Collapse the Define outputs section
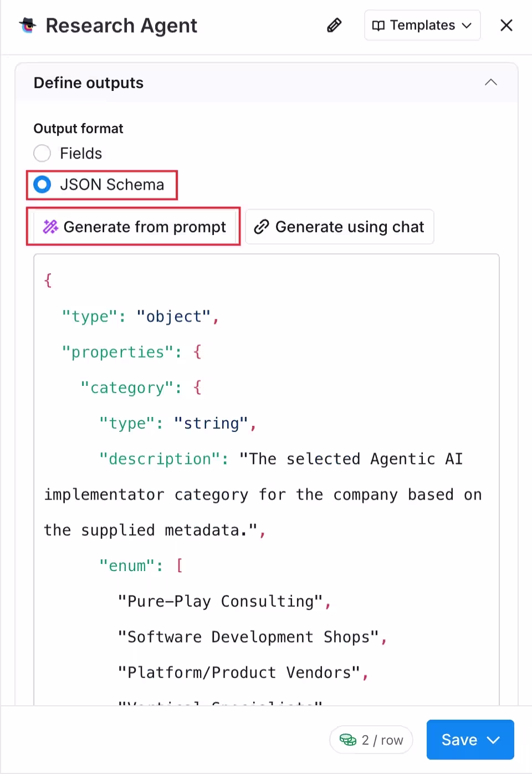This screenshot has height=774, width=532. 491,82
